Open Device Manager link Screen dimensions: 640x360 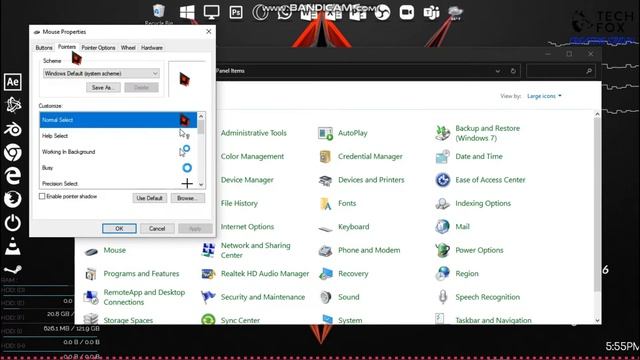(247, 180)
